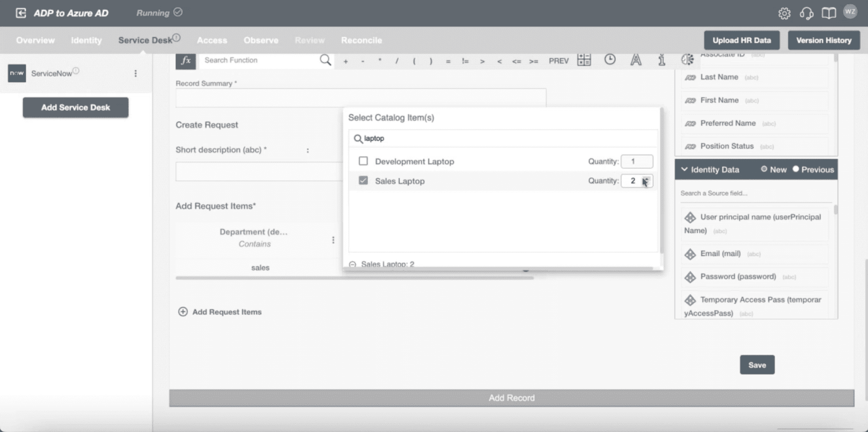
Task: Open the support headset icon in the header
Action: pyautogui.click(x=806, y=13)
